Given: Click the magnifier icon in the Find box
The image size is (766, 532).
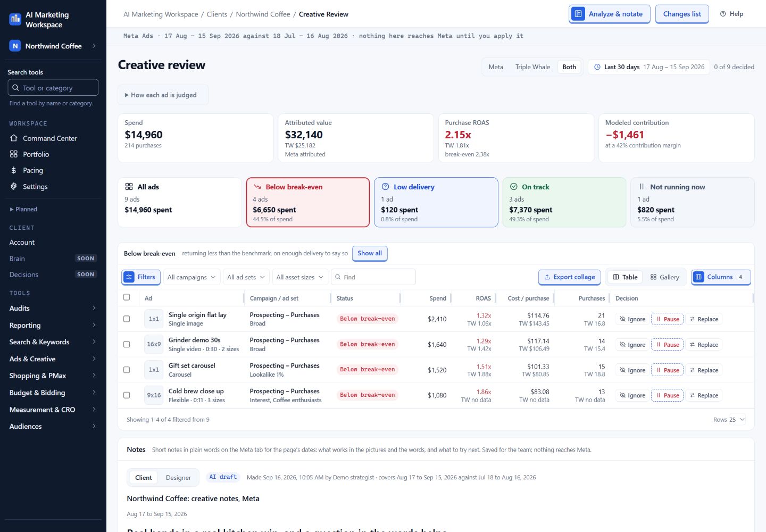Looking at the screenshot, I should pos(338,277).
